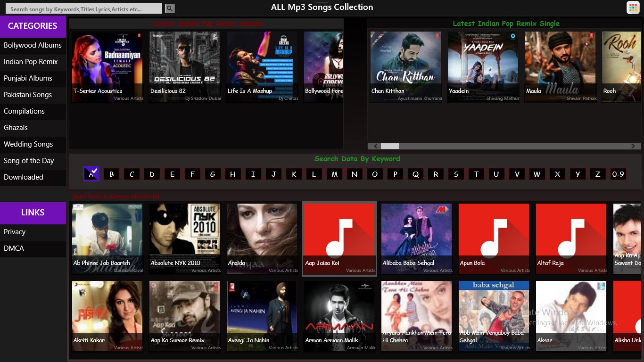Viewport: 644px width, 362px height.
Task: Filter albums by letter D
Action: pyautogui.click(x=152, y=174)
